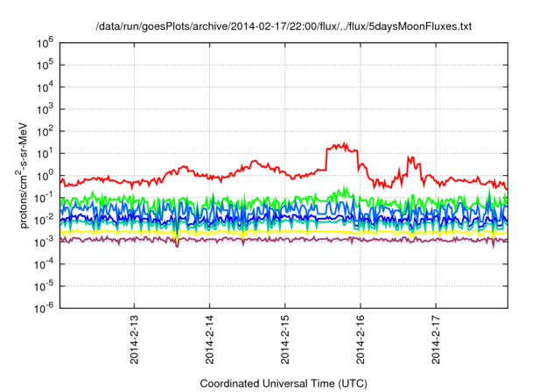Click the 10^6 y-axis tick label
The width and height of the screenshot is (560, 392).
(x=45, y=43)
